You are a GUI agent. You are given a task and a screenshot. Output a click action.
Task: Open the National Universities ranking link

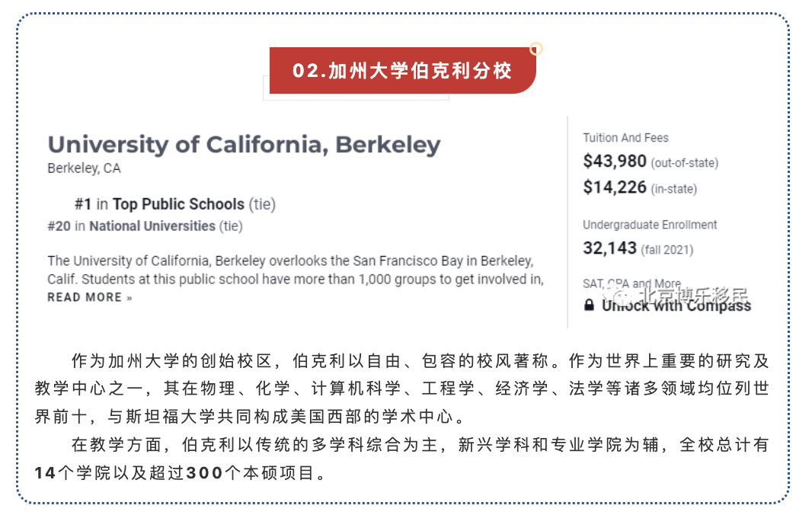(152, 226)
